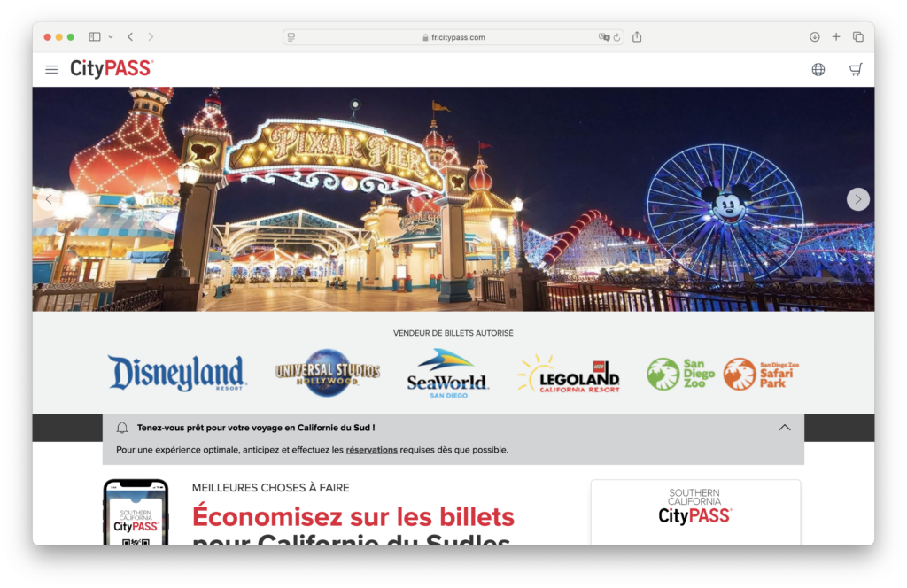Click the notification bell icon
Image resolution: width=907 pixels, height=588 pixels.
pos(121,428)
